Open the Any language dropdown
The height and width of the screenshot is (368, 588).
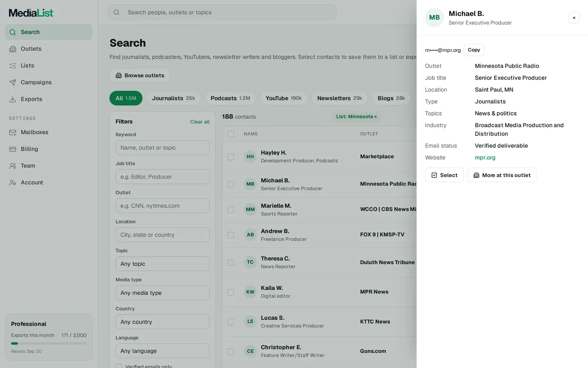(163, 351)
